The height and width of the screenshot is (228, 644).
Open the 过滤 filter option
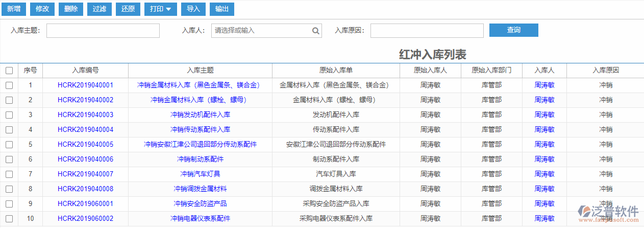point(100,9)
